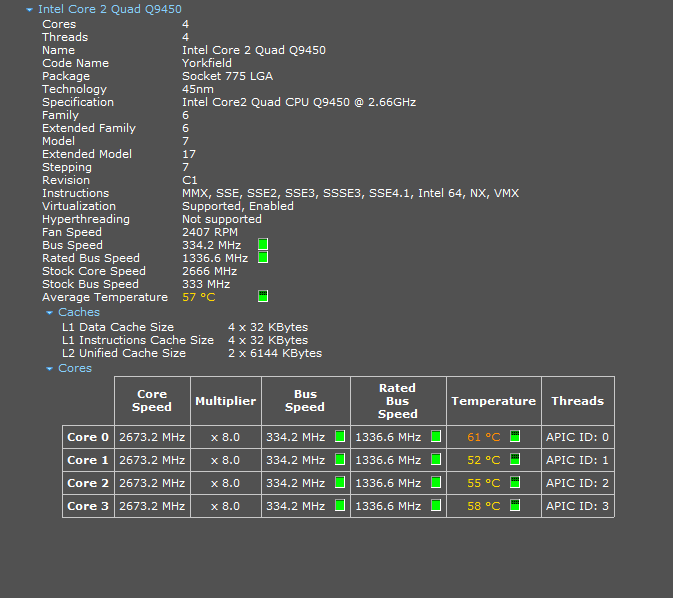Click the green graph icon beside Rated Bus Speed 1336.6 MHz summary
673x598 pixels.
[263, 257]
